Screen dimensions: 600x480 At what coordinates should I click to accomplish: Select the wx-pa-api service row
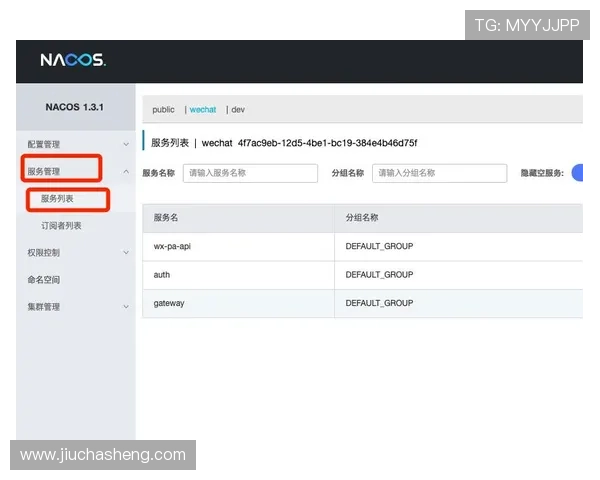pos(172,246)
